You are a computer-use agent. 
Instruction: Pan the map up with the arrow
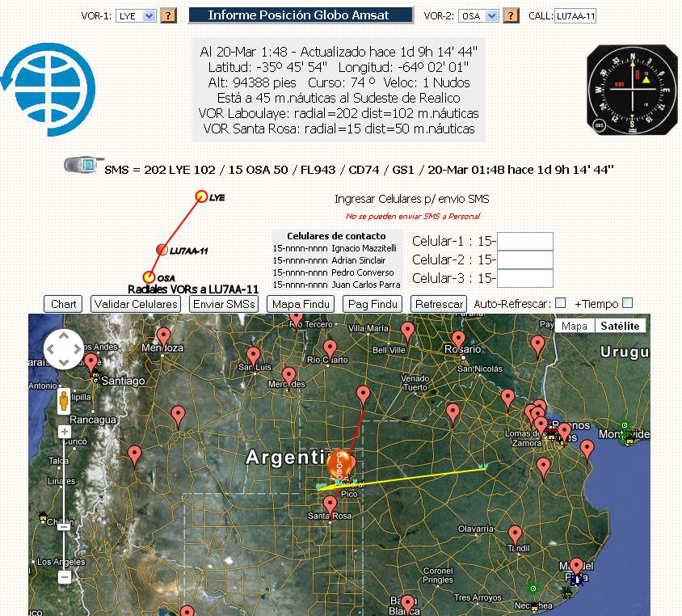coord(64,336)
